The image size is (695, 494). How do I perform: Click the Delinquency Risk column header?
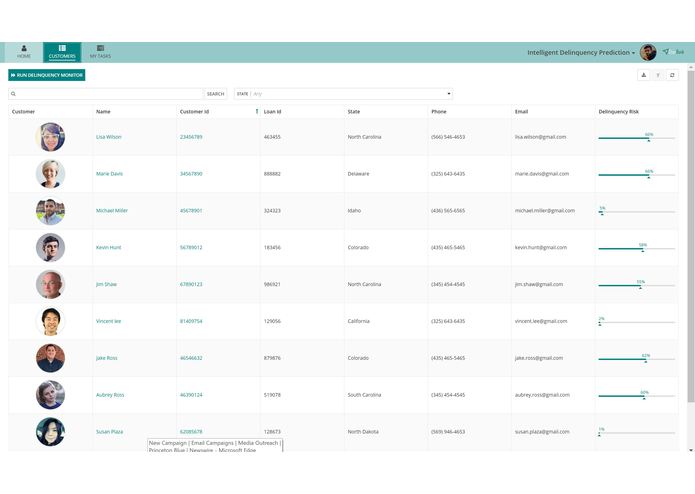click(618, 112)
